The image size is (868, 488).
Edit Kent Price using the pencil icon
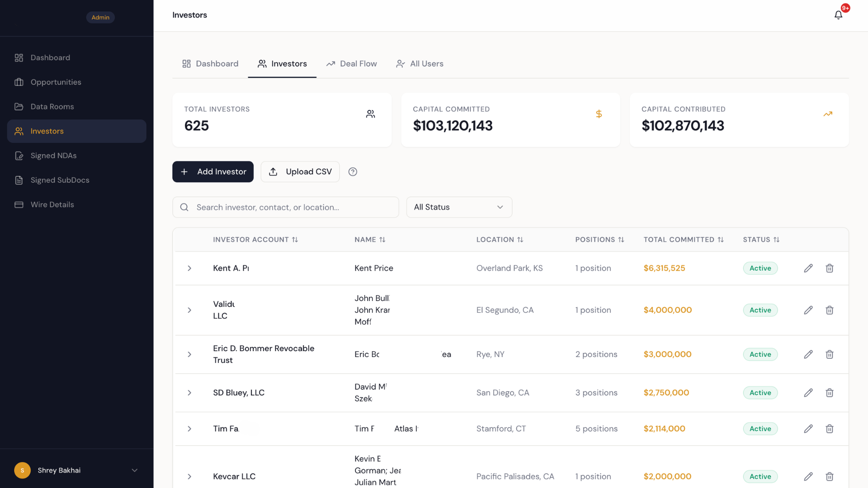[x=808, y=268]
